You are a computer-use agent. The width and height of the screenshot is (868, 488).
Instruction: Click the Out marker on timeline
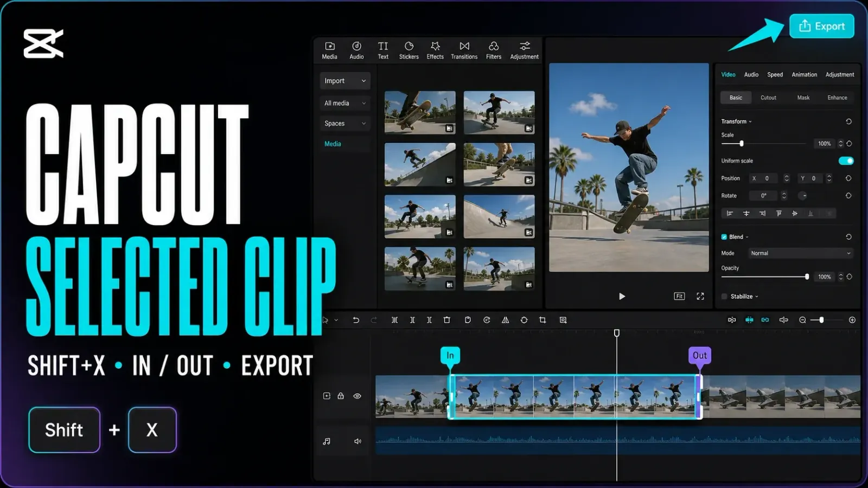pyautogui.click(x=700, y=356)
